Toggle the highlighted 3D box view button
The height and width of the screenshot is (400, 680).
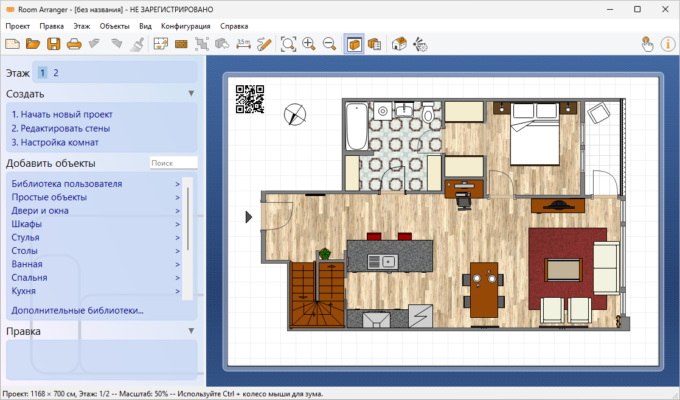click(x=354, y=44)
